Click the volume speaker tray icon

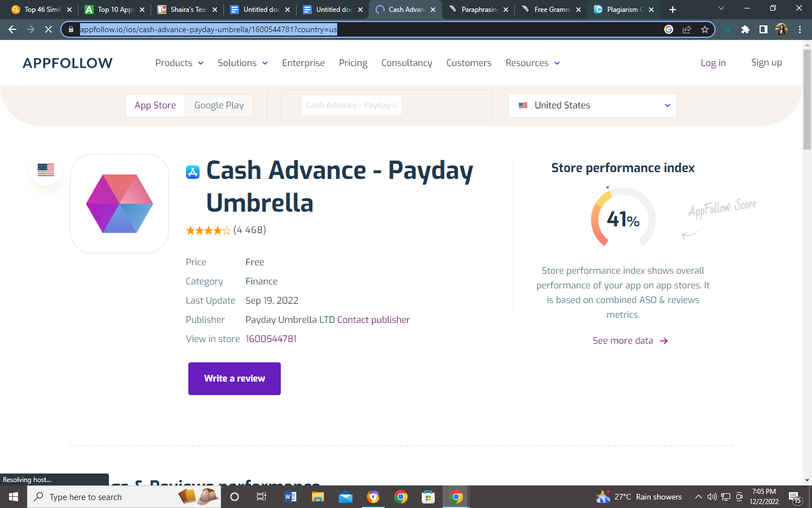(x=712, y=497)
